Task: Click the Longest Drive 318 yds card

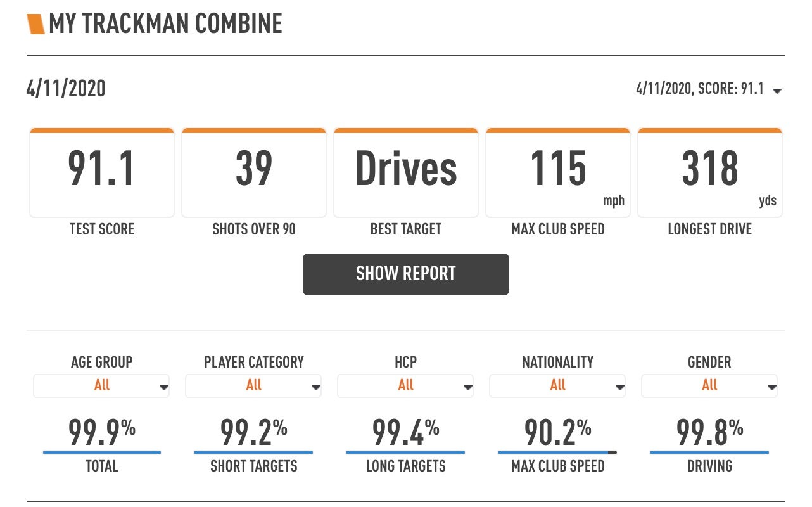Action: tap(710, 172)
